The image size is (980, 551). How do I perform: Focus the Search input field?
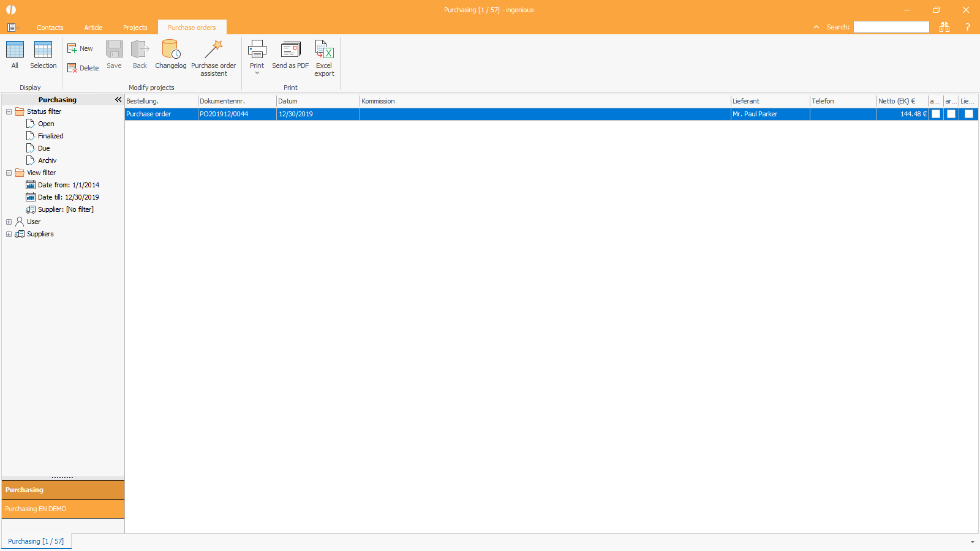click(x=891, y=27)
